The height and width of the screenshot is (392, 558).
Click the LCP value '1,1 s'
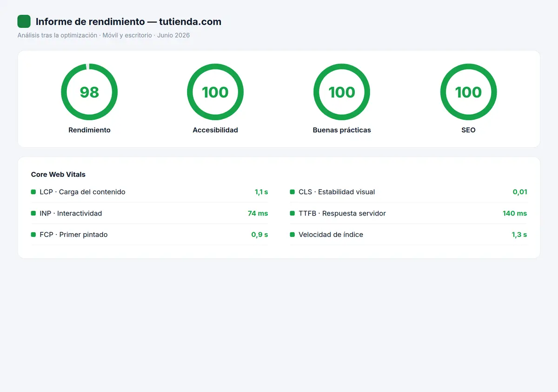pyautogui.click(x=261, y=192)
